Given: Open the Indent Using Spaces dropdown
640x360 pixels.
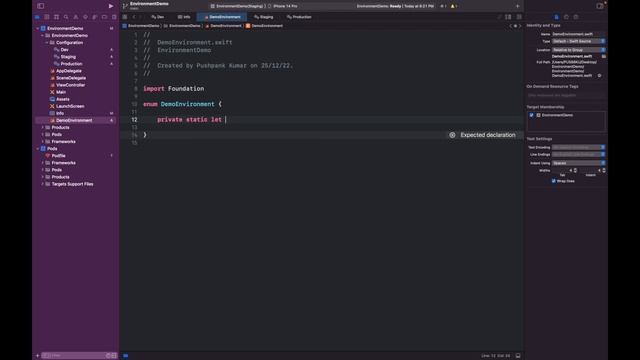Looking at the screenshot, I should click(x=578, y=163).
